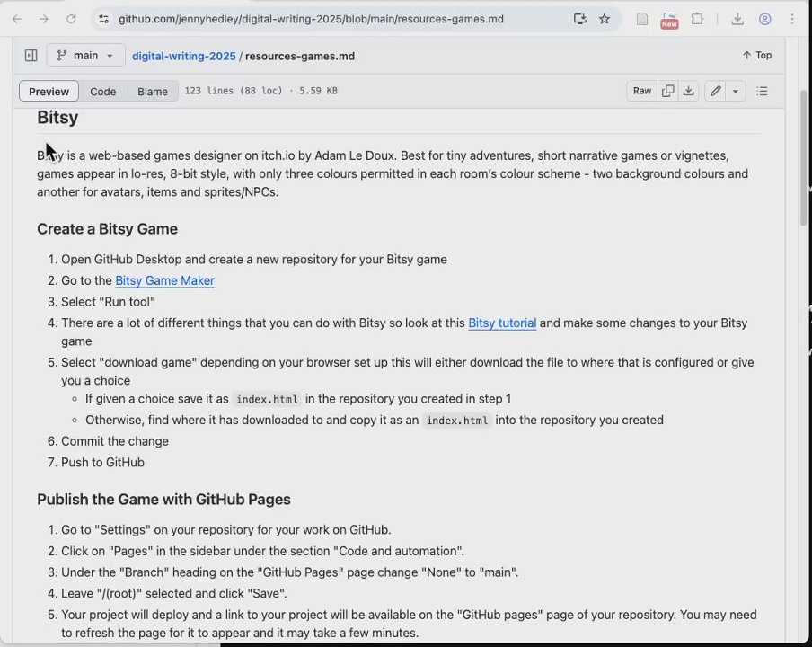Viewport: 812px width, 647px height.
Task: Open the browser downloads icon
Action: (x=737, y=19)
